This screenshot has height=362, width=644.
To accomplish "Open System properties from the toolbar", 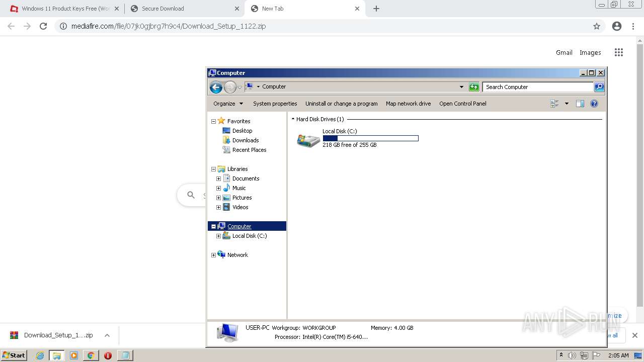I will point(275,104).
